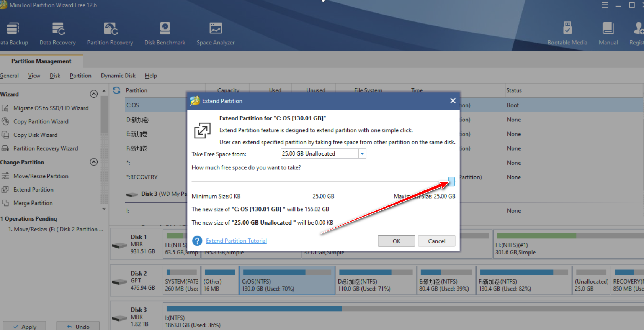644x330 pixels.
Task: Open Bootable Media builder
Action: [567, 34]
